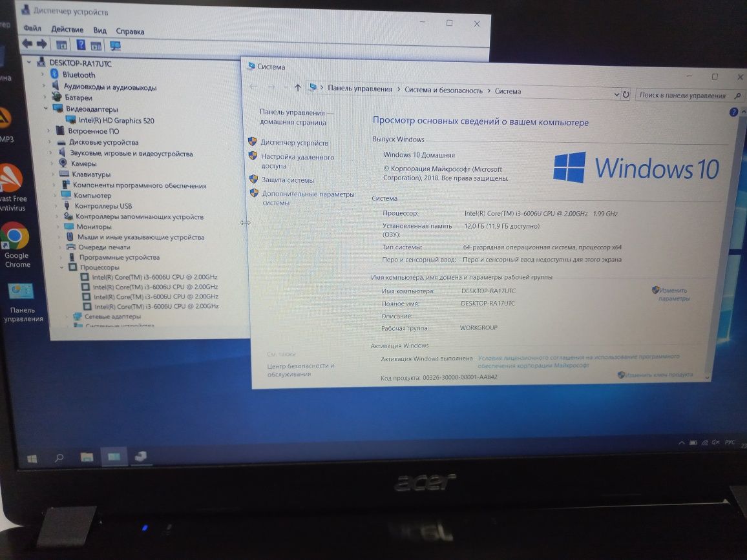The image size is (747, 560).
Task: Open the Windows Start menu
Action: pyautogui.click(x=32, y=458)
